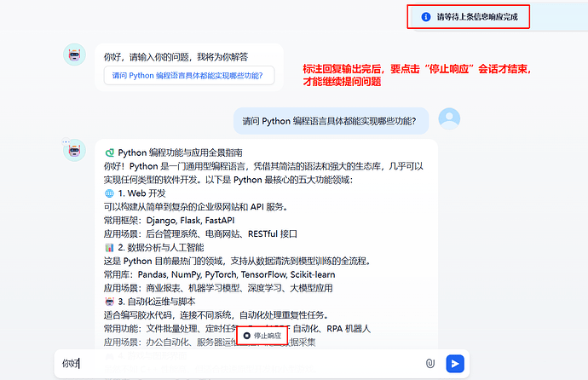Select line 应用场景: 后台管理系统、电商网站
This screenshot has height=380, width=588.
click(200, 233)
